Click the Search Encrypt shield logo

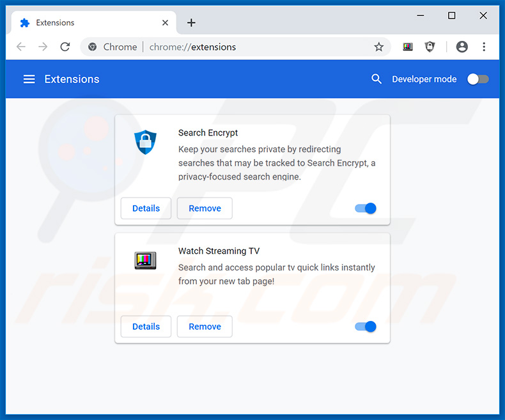[x=146, y=142]
